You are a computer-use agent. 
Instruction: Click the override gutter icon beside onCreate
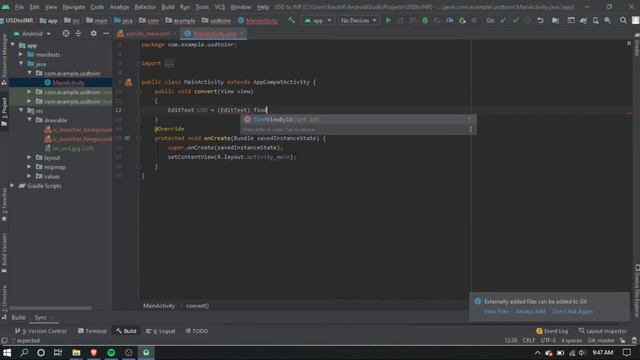(128, 138)
